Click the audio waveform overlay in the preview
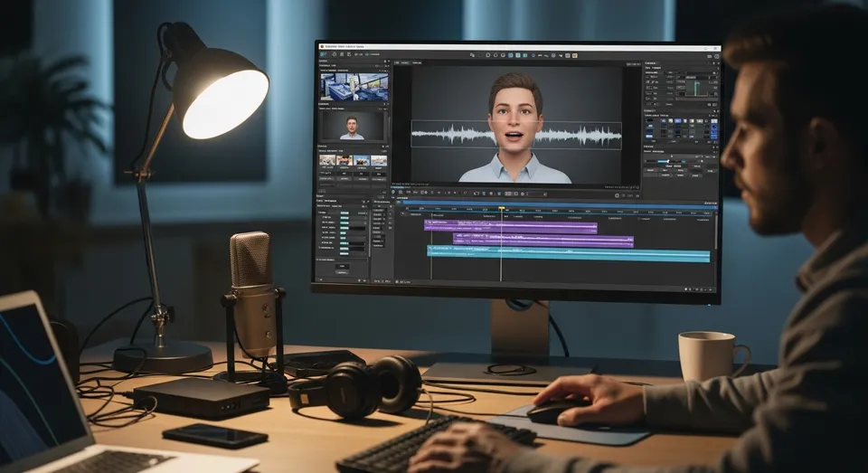 click(x=516, y=135)
